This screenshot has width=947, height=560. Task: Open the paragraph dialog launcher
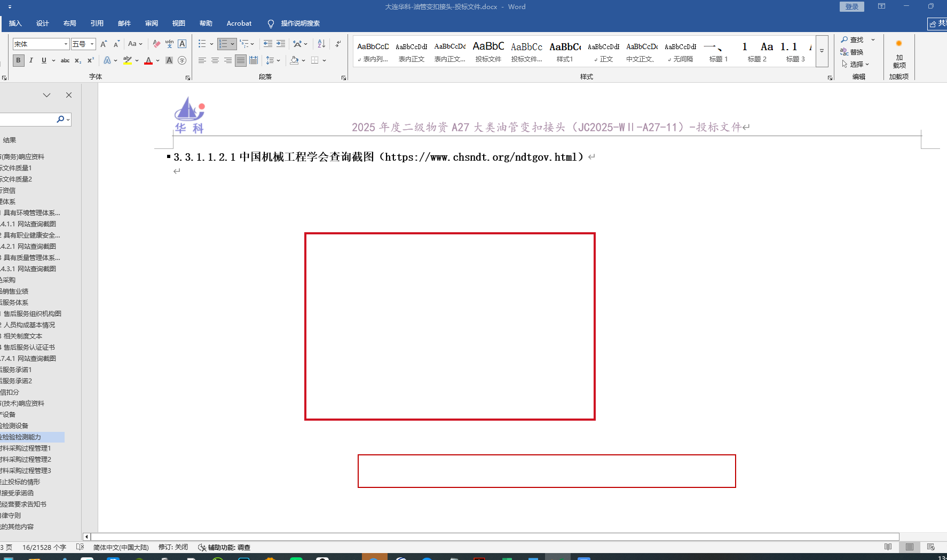[x=344, y=78]
